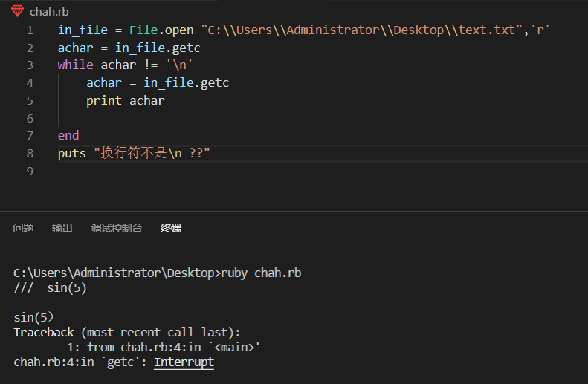588x384 pixels.
Task: Click the puts statement on line 8
Action: pos(134,153)
